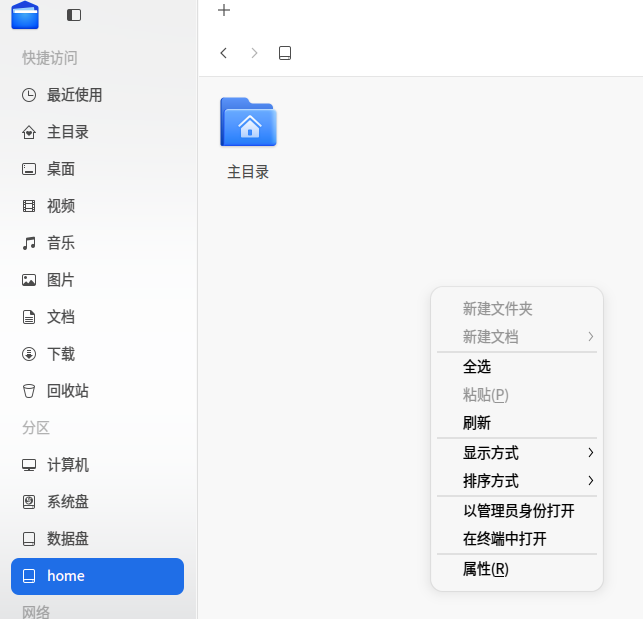Toggle the sidebar collapse icon
The image size is (643, 619).
point(74,15)
